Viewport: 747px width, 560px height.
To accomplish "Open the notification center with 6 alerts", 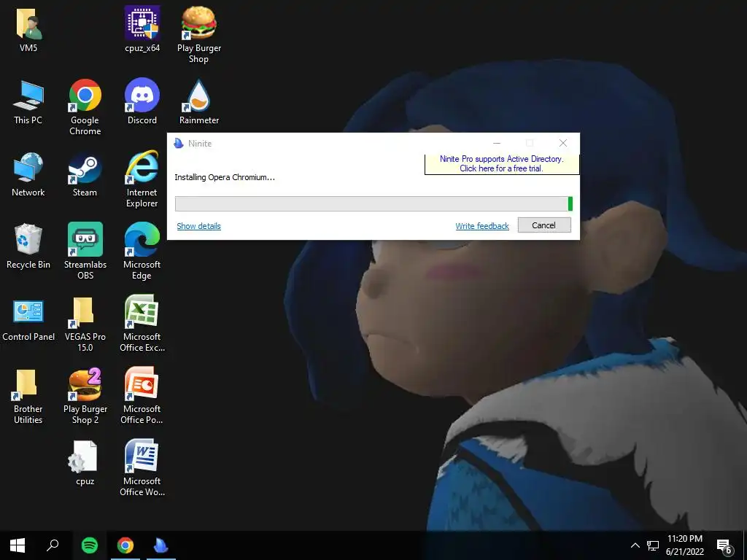I will click(724, 547).
